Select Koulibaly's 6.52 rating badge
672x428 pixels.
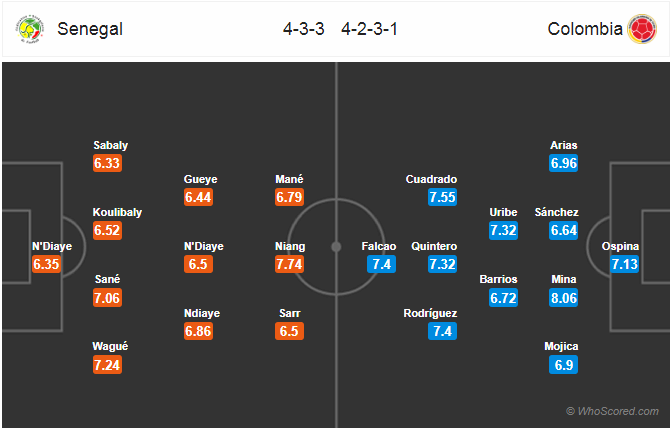pyautogui.click(x=107, y=230)
